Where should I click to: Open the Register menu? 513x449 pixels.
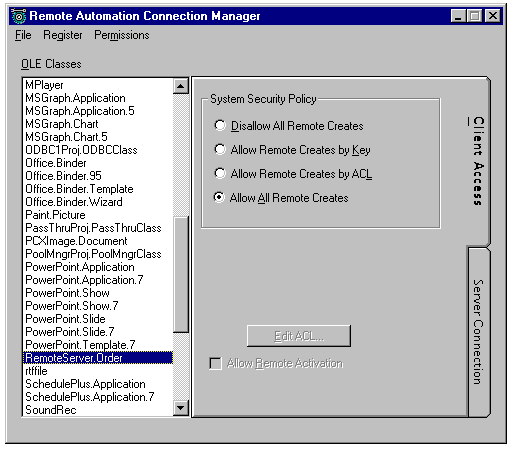click(63, 35)
